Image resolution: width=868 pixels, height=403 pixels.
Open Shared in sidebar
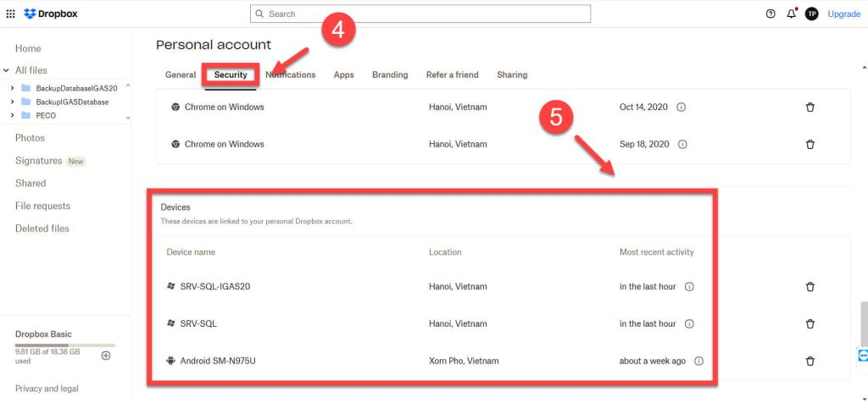[31, 183]
